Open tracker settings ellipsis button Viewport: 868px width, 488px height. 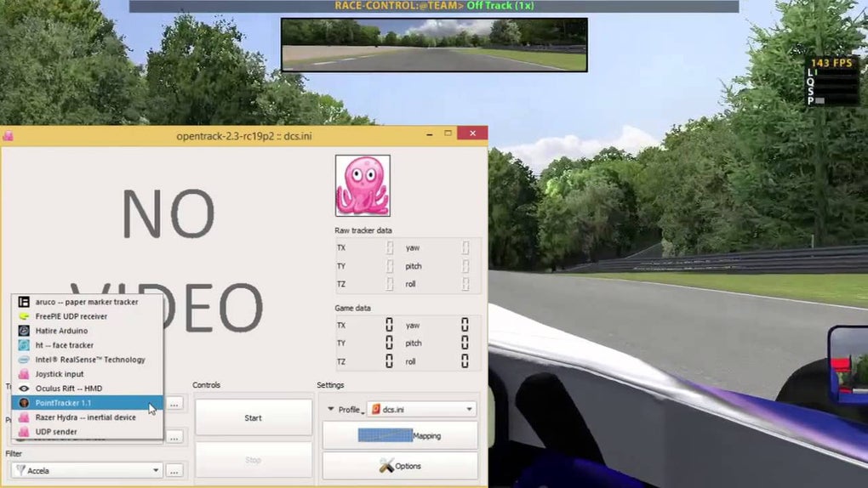174,404
